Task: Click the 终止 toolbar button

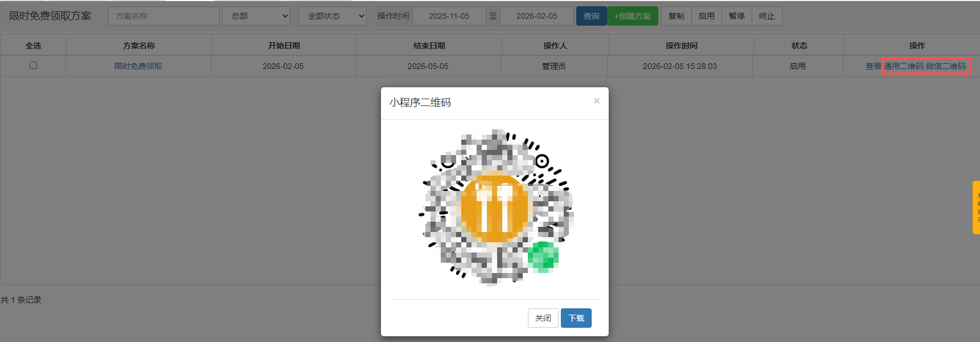Action: 767,16
